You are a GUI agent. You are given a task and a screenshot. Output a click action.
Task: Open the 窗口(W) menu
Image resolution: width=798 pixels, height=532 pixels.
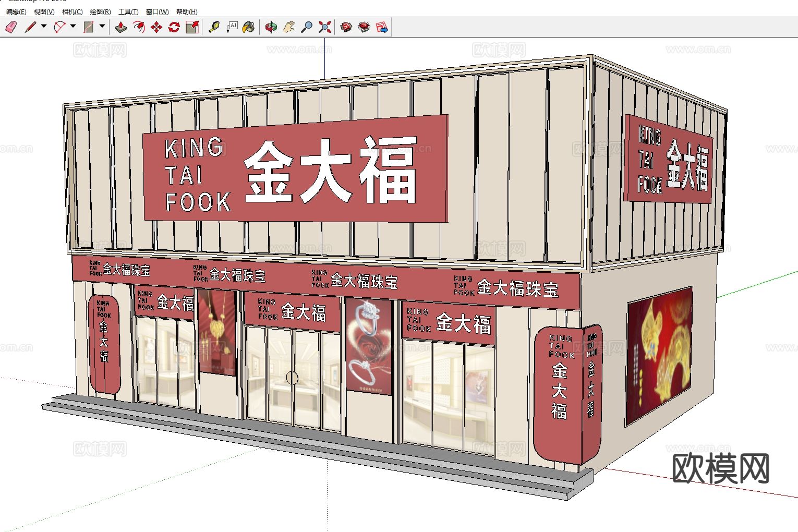tap(157, 11)
